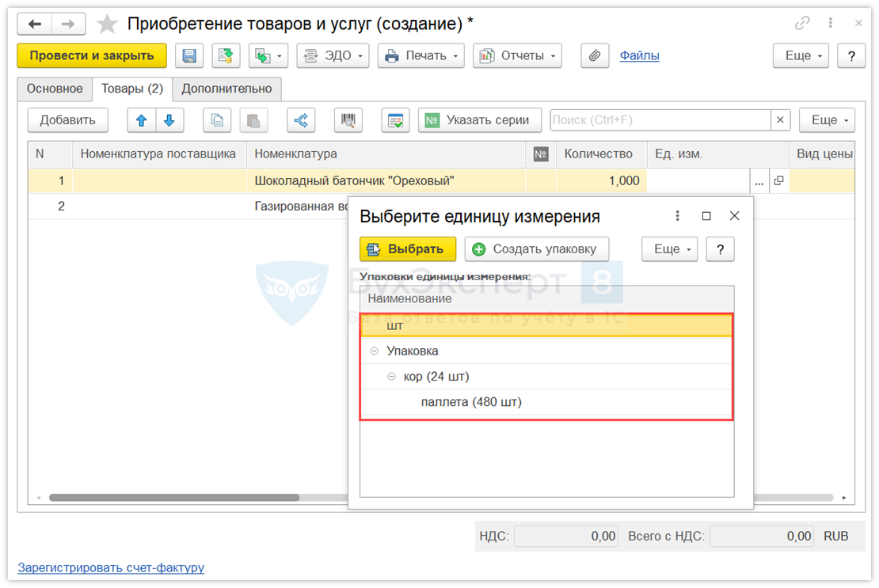
Task: Open unit dialog three-dot menu
Action: point(677,215)
